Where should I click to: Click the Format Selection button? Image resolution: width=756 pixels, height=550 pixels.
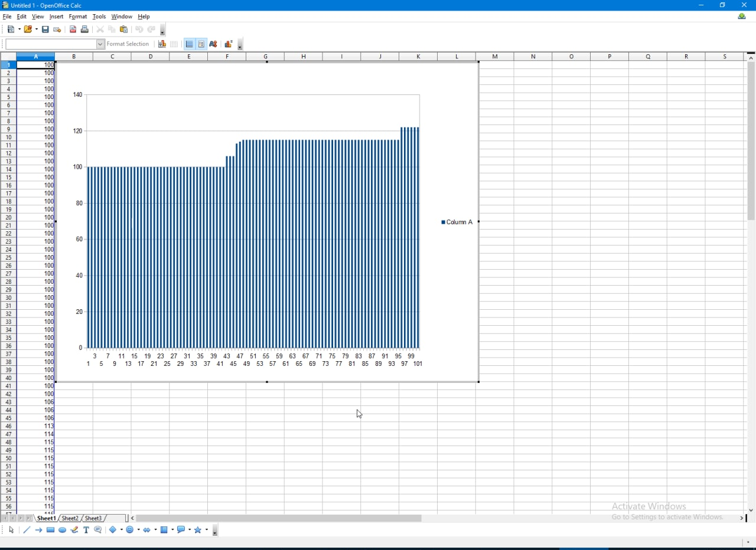coord(128,44)
